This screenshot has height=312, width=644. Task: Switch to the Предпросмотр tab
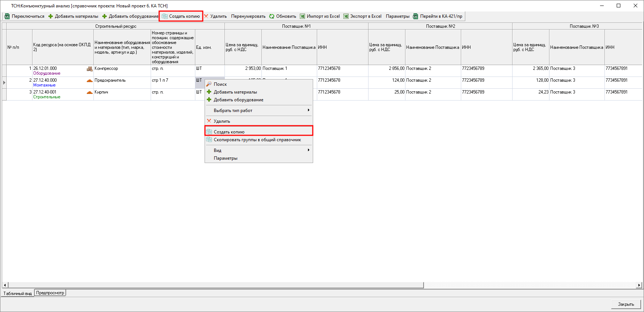tap(50, 293)
